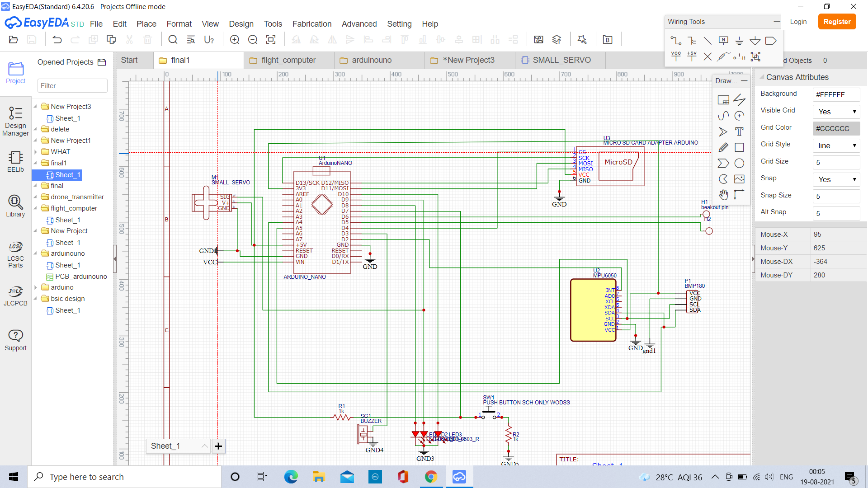Open the Fabrication menu
868x488 pixels.
click(311, 23)
